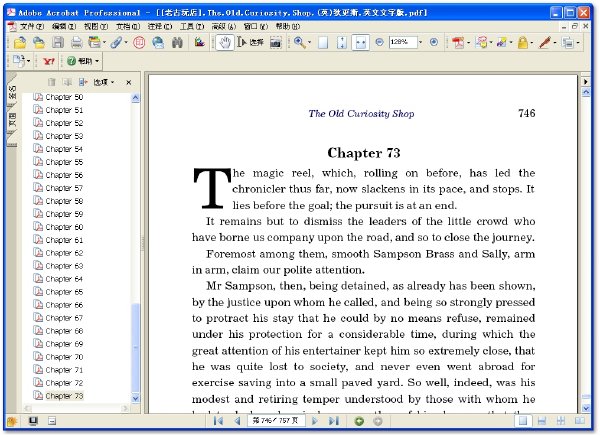
Task: Select the Hand tool
Action: 225,42
